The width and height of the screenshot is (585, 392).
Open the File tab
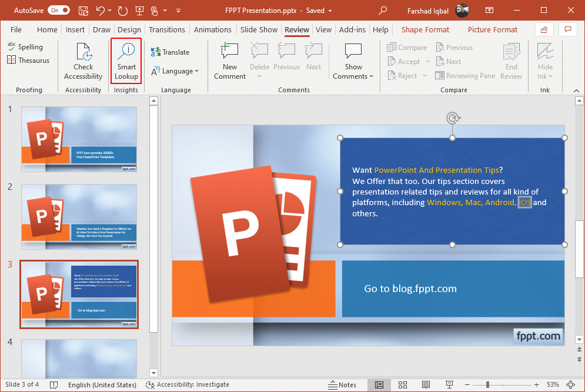pyautogui.click(x=16, y=30)
